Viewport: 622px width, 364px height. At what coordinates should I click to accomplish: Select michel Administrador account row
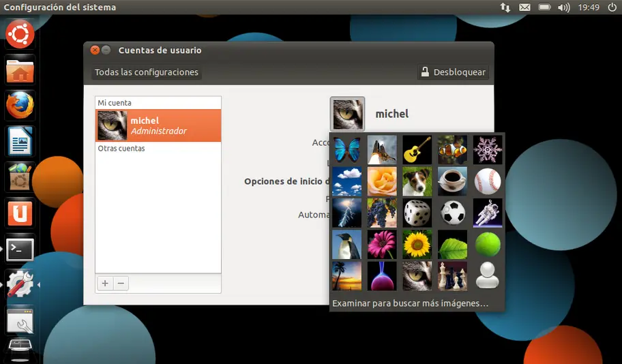pyautogui.click(x=158, y=125)
